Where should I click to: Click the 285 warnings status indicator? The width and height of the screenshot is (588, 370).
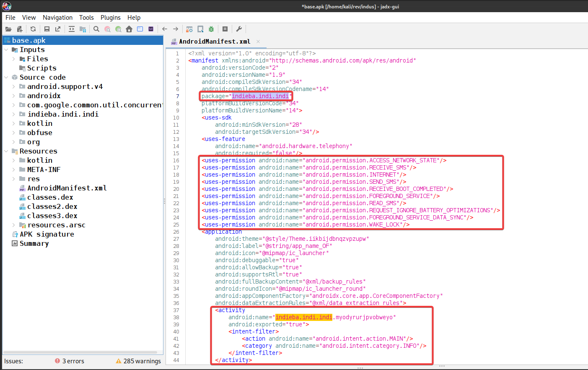coord(138,361)
